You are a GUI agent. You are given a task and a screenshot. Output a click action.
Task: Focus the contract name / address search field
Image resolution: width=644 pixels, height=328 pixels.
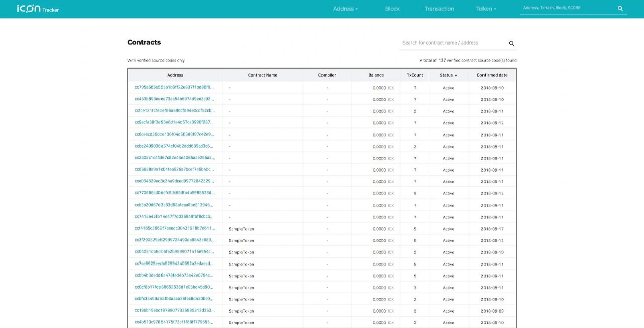click(x=453, y=43)
